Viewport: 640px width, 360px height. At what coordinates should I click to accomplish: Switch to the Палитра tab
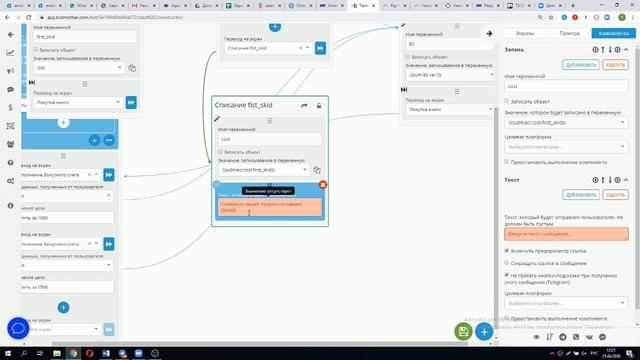(569, 33)
